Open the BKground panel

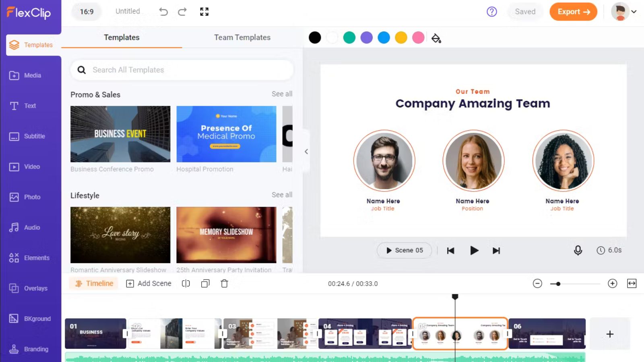click(31, 319)
